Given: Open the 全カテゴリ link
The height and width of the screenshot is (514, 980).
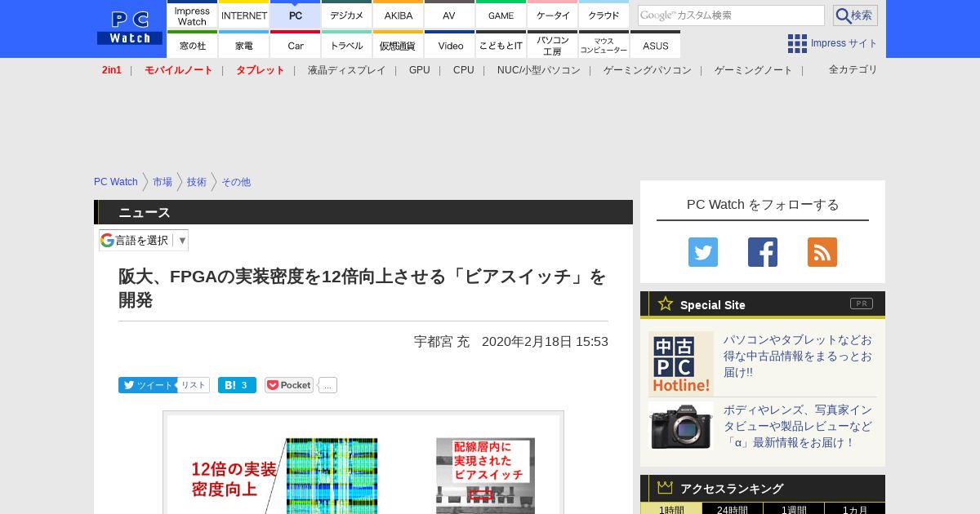Looking at the screenshot, I should (x=853, y=69).
